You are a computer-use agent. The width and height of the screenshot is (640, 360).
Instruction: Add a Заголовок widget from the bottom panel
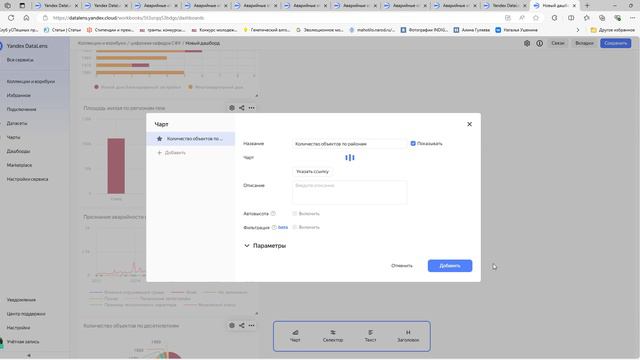pyautogui.click(x=408, y=336)
